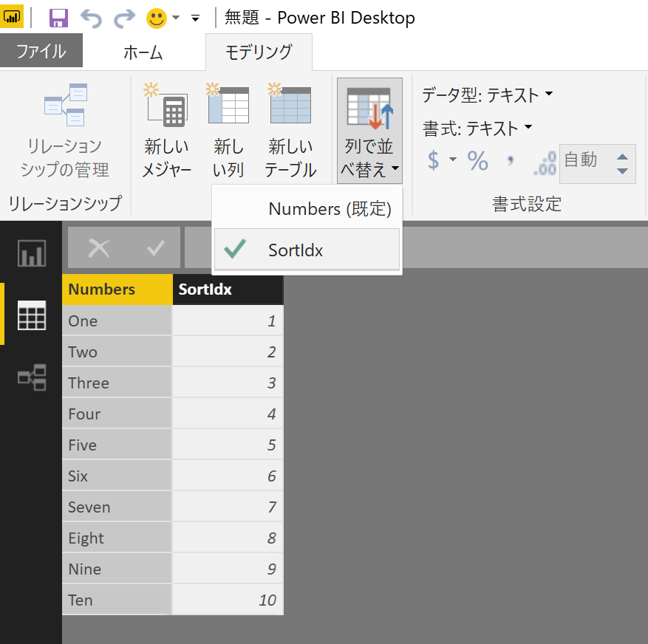
Task: Open リレーションシップの管理
Action: 65,130
